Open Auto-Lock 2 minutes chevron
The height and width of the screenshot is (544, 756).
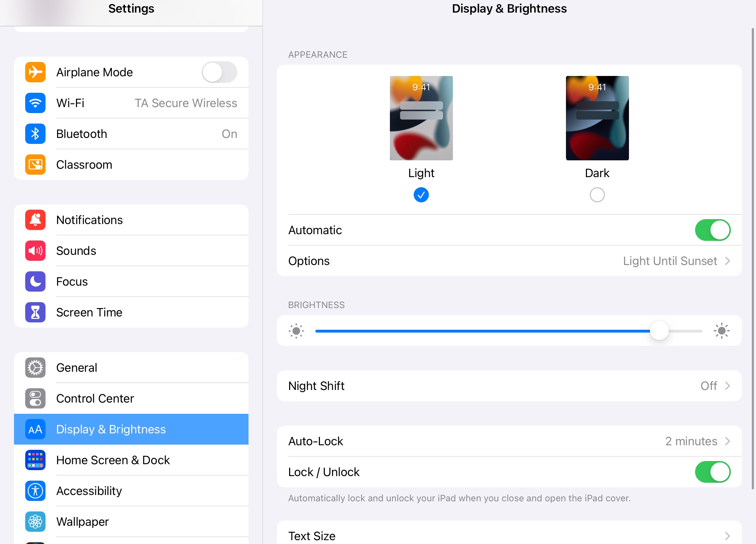click(728, 441)
